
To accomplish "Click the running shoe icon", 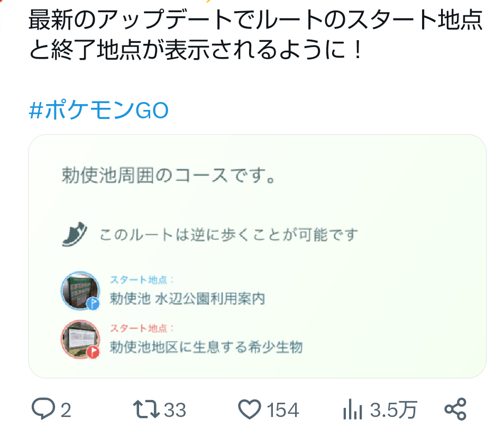I will (75, 234).
